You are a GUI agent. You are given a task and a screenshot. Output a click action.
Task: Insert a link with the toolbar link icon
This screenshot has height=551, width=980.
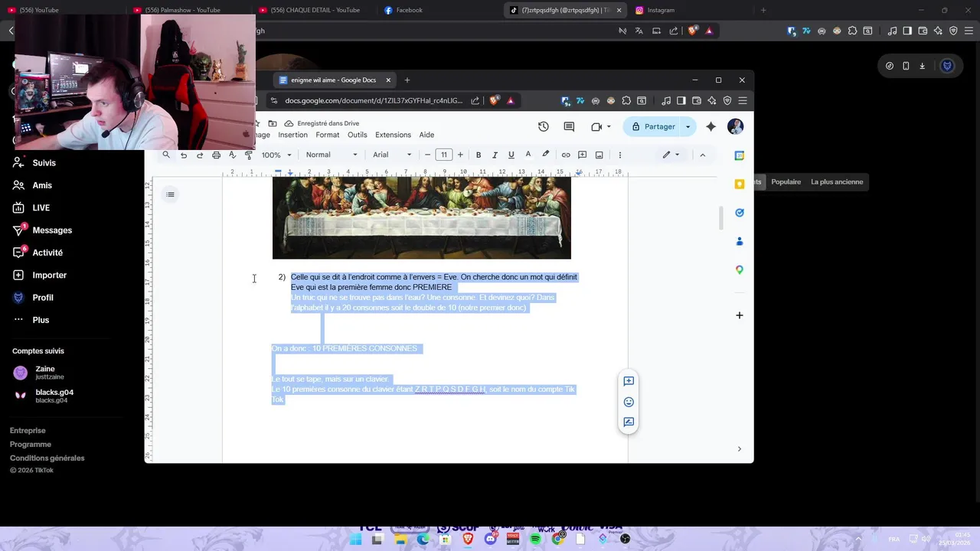(566, 155)
